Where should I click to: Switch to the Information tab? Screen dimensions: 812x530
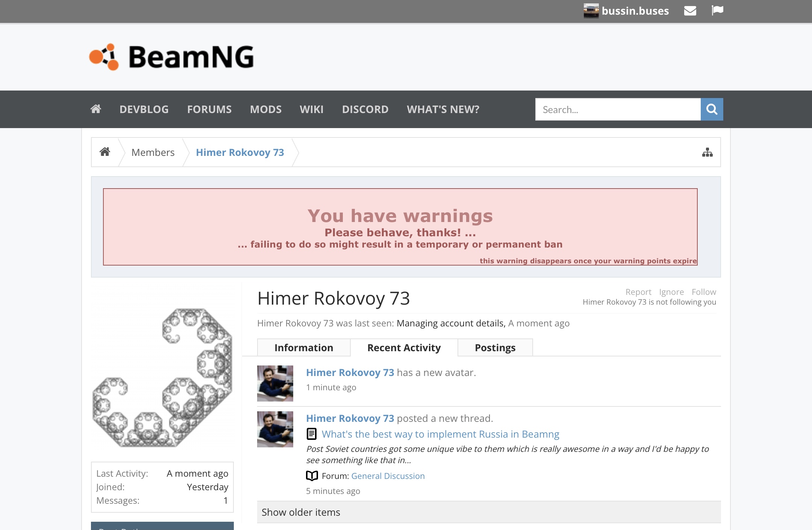coord(304,347)
